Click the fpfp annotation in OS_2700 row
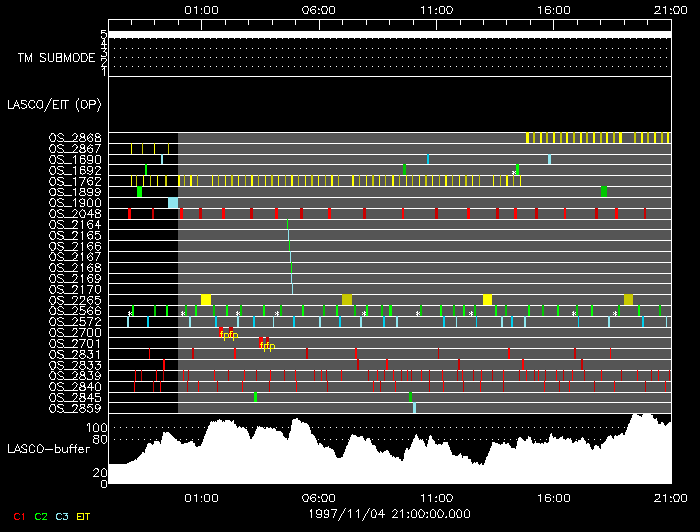 tap(228, 334)
